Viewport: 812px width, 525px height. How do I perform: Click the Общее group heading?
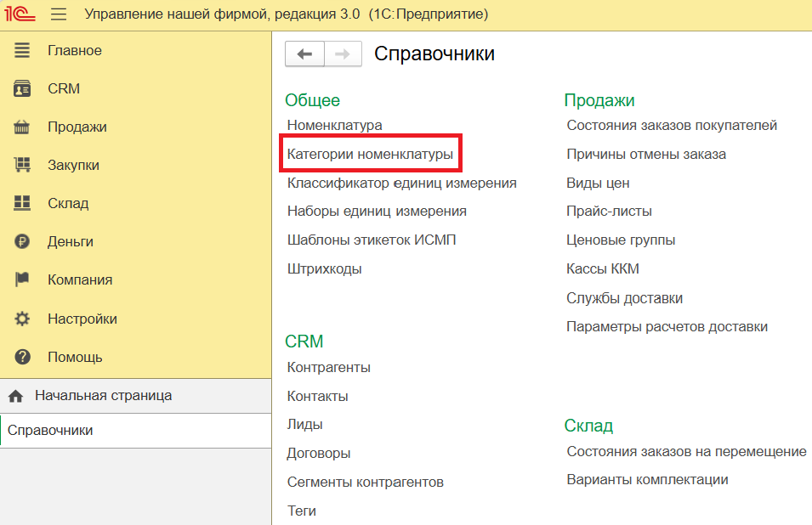click(312, 100)
